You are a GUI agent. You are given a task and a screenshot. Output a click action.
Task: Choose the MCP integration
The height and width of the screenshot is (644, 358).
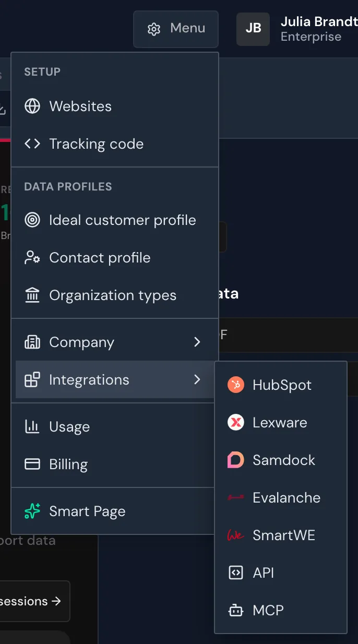(x=281, y=611)
